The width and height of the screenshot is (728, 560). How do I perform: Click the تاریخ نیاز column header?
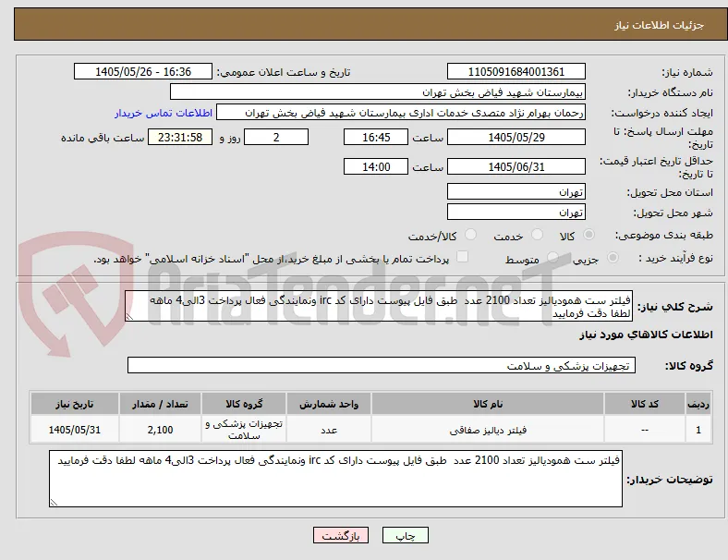coord(74,404)
